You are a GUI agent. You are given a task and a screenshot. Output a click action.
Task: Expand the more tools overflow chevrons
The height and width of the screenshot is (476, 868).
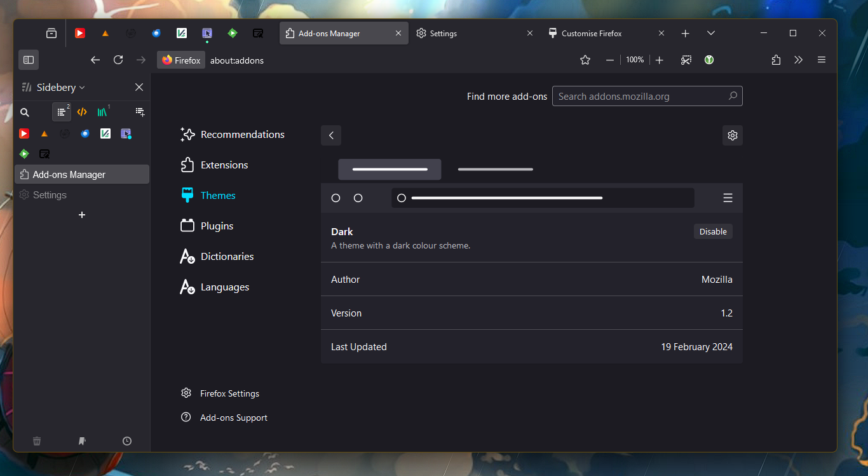pyautogui.click(x=799, y=60)
